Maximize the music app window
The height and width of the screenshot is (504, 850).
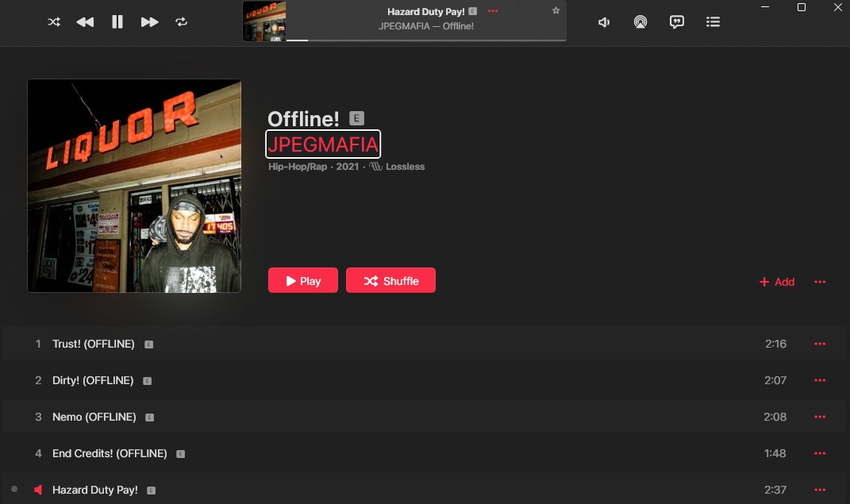pyautogui.click(x=802, y=7)
